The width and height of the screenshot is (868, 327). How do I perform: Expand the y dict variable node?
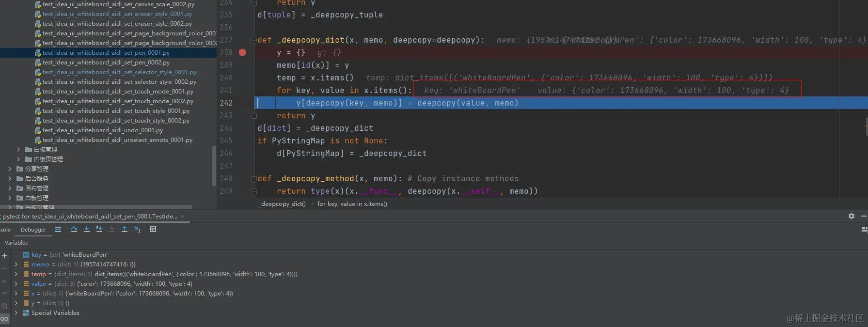click(16, 303)
